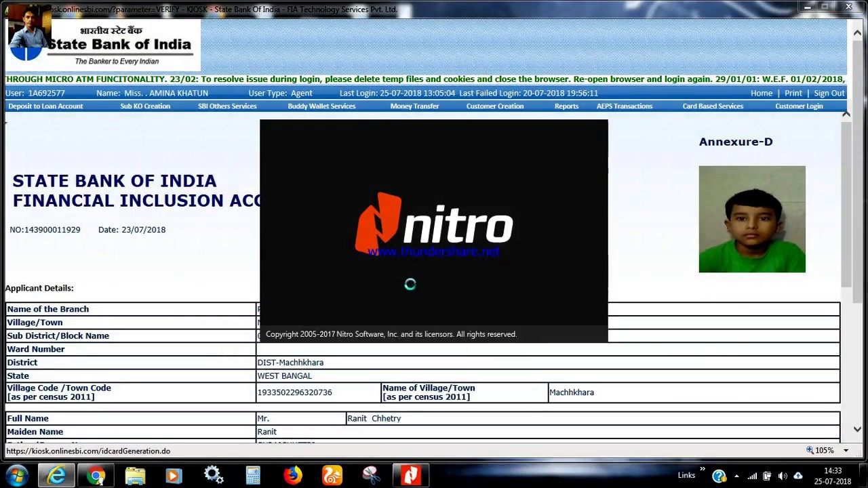The image size is (868, 488).
Task: Open the network signal tray icon
Action: pos(752,476)
